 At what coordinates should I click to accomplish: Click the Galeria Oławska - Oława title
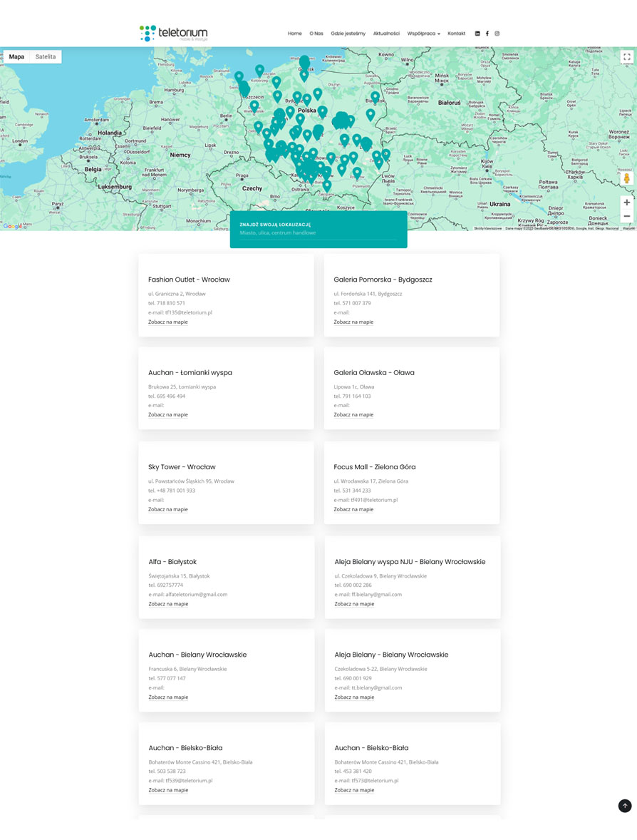pyautogui.click(x=373, y=372)
